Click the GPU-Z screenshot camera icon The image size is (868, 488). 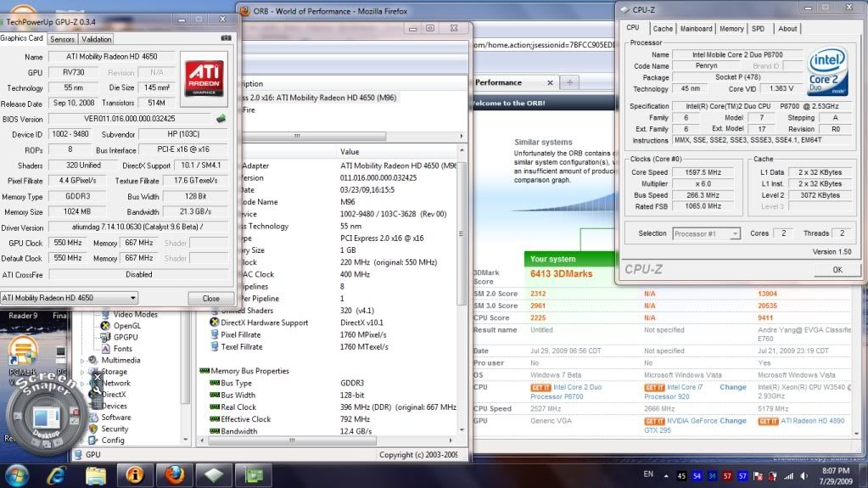pyautogui.click(x=226, y=38)
